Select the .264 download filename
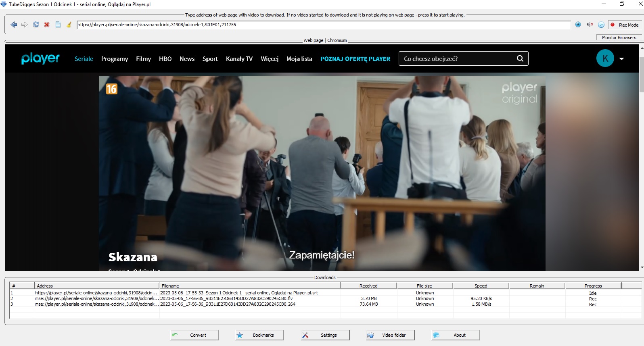 point(228,304)
